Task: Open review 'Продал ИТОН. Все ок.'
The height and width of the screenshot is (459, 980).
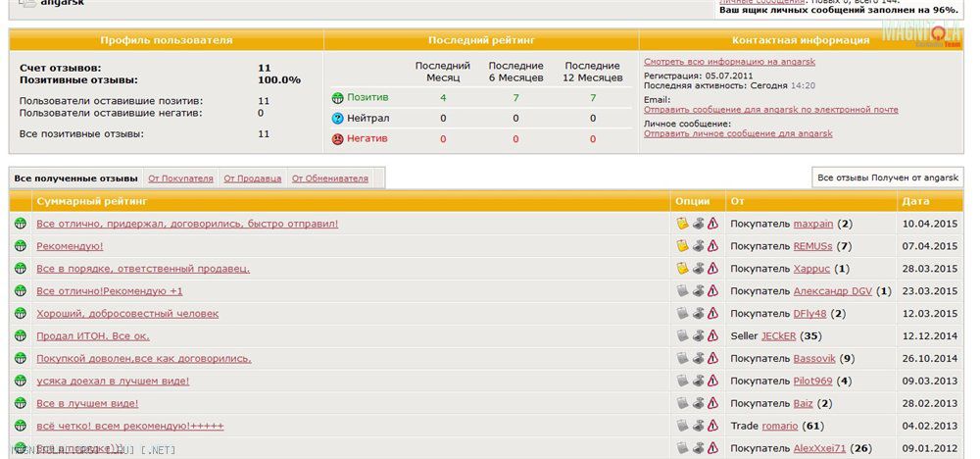Action: click(x=92, y=336)
